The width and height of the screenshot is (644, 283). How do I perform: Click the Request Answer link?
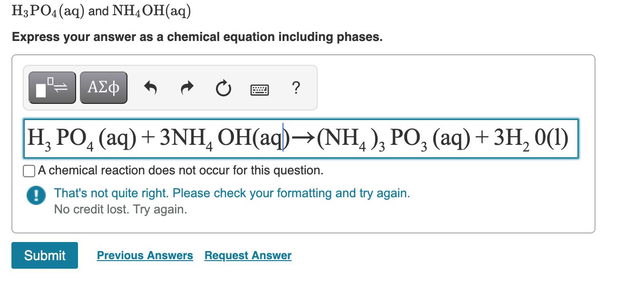pyautogui.click(x=248, y=256)
